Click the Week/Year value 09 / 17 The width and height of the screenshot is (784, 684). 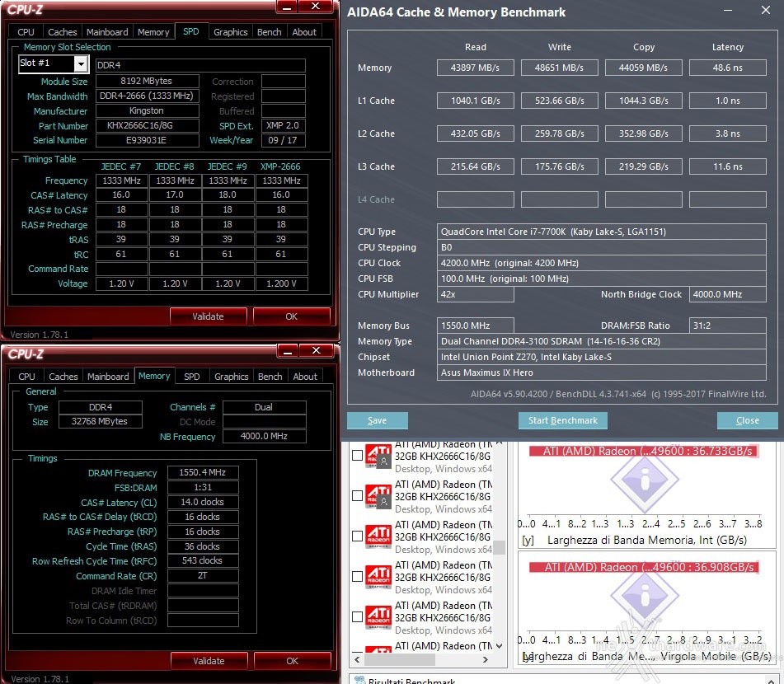point(283,140)
